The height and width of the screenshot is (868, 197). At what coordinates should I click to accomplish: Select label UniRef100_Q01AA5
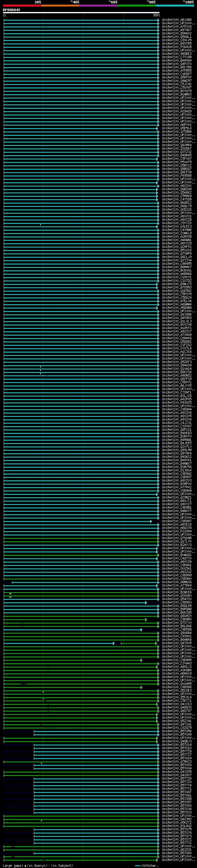pos(177,684)
